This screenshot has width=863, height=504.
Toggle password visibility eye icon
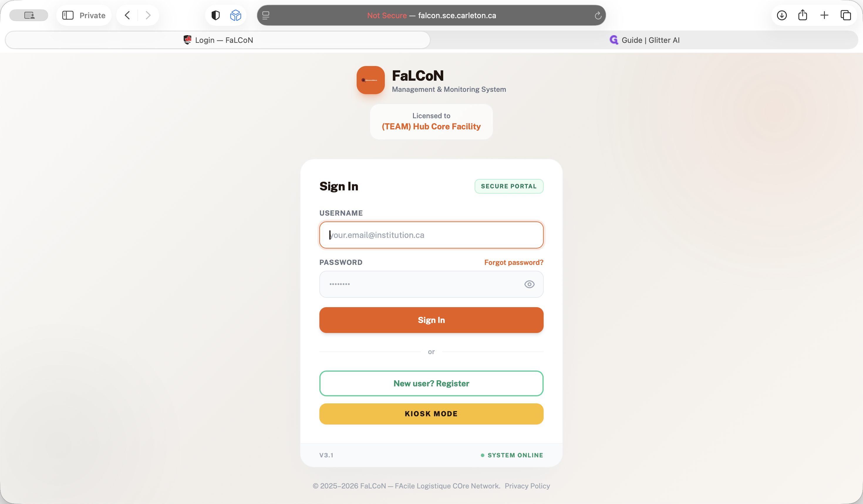(x=529, y=284)
